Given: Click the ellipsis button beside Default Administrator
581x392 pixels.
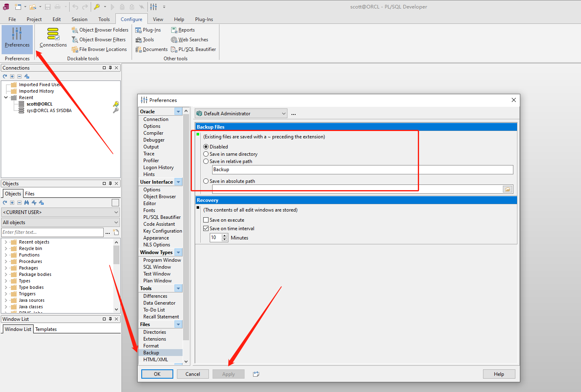Looking at the screenshot, I should click(294, 114).
